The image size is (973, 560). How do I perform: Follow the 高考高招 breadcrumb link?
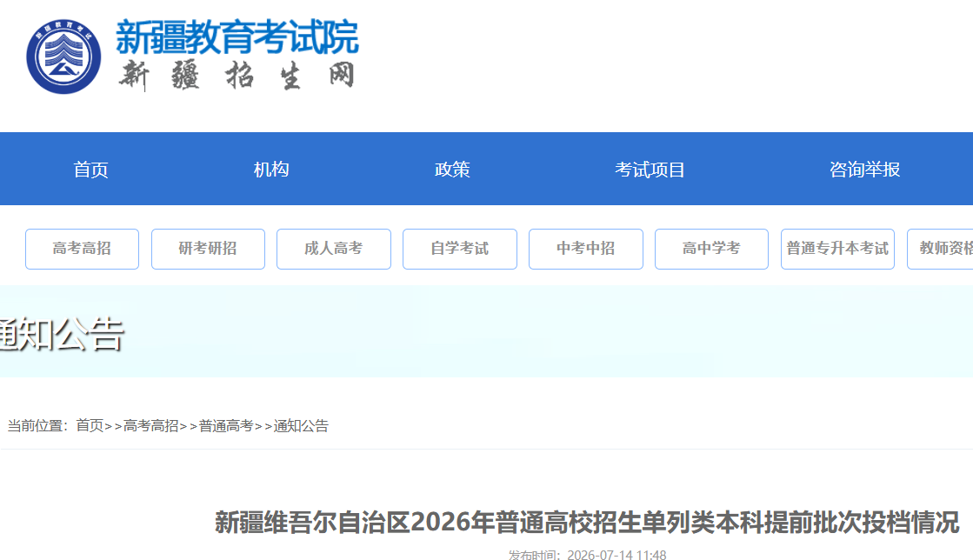point(150,426)
